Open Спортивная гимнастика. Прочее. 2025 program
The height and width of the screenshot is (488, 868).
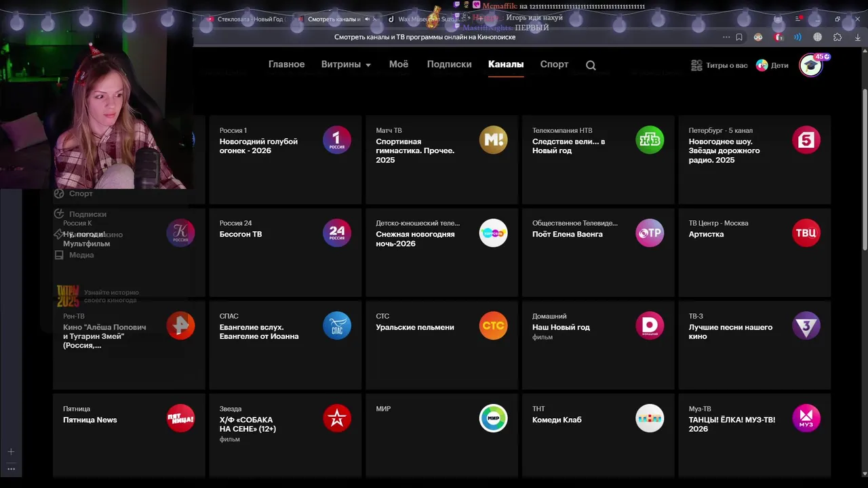pyautogui.click(x=415, y=150)
